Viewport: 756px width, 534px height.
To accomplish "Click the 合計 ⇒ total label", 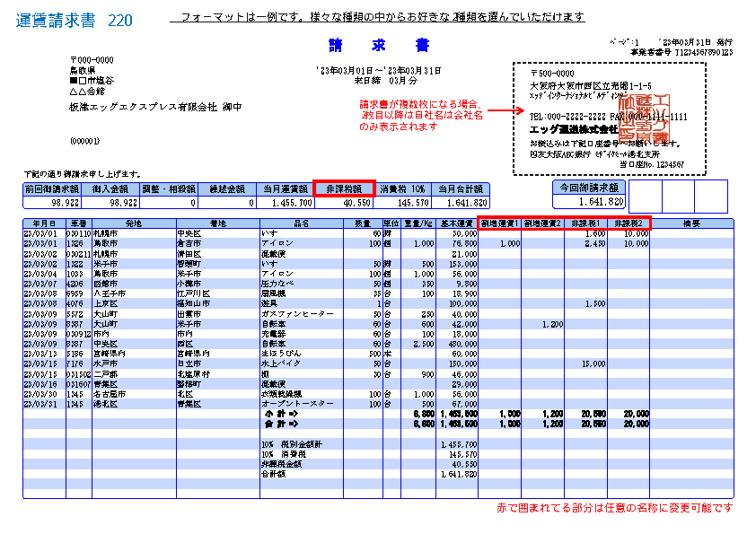I will pyautogui.click(x=282, y=425).
